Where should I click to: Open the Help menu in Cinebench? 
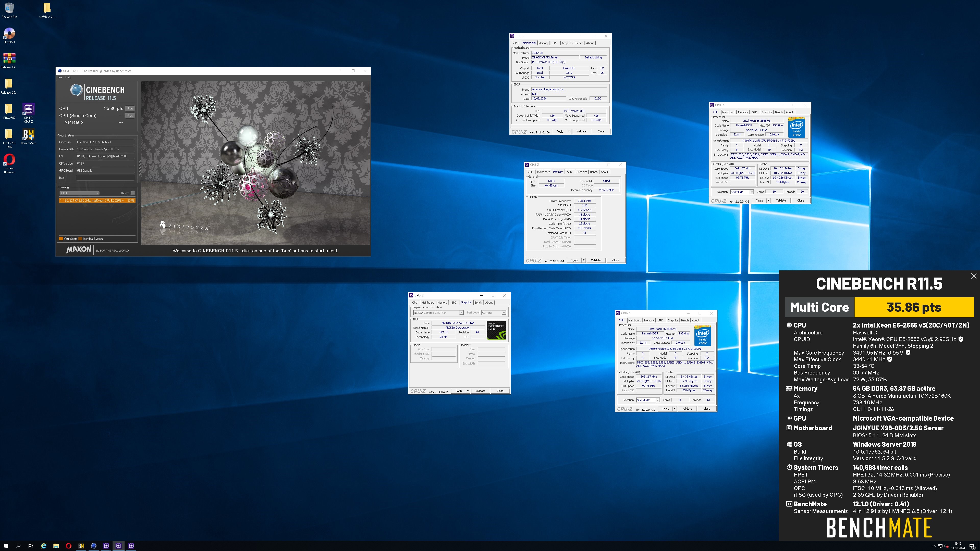68,77
